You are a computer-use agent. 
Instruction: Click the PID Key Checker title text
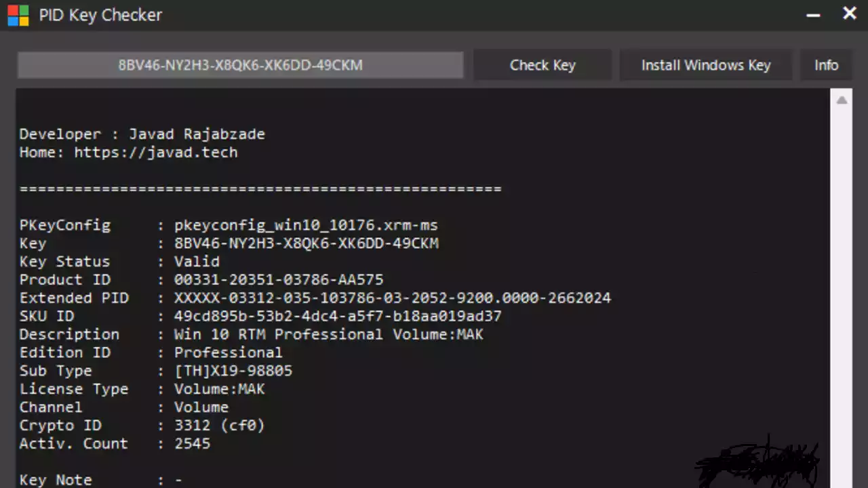100,15
